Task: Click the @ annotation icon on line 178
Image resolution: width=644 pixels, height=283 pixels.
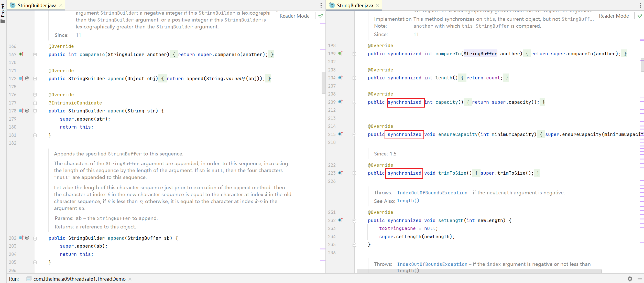Action: 27,111
